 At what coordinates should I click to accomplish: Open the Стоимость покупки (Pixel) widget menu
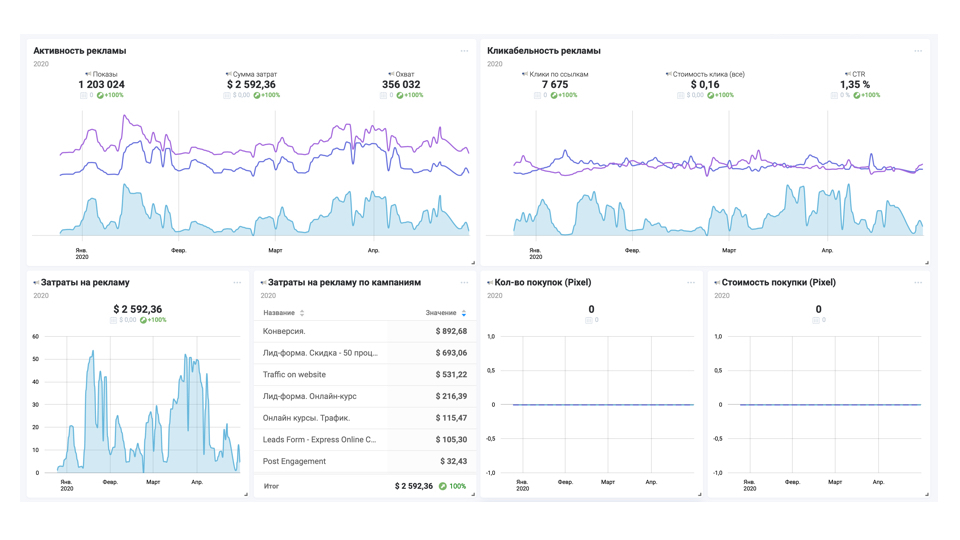tap(918, 283)
